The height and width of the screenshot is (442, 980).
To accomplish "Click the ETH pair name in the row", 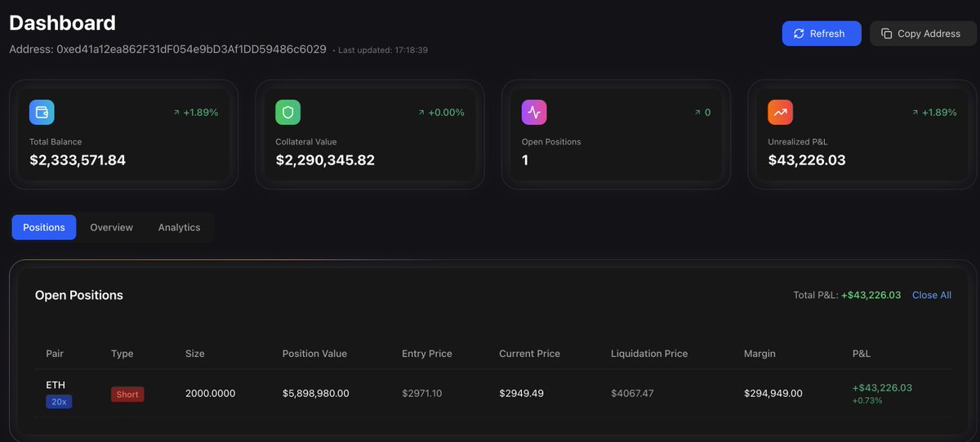I will click(56, 385).
